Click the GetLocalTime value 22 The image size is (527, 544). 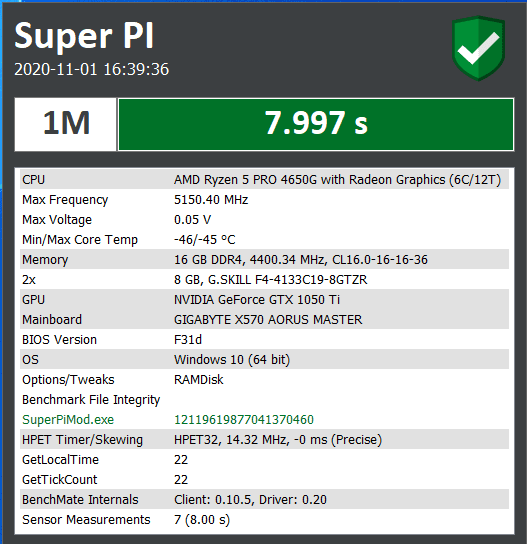[181, 460]
